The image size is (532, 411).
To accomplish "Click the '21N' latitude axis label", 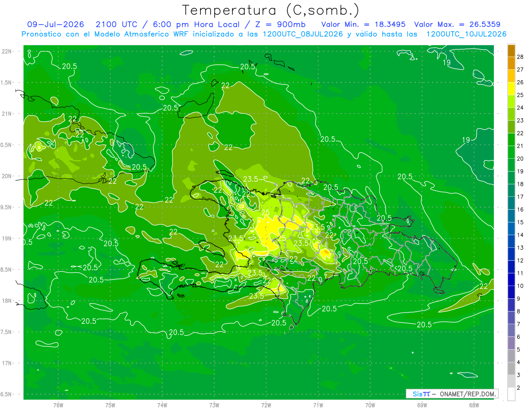I will click(x=8, y=114).
